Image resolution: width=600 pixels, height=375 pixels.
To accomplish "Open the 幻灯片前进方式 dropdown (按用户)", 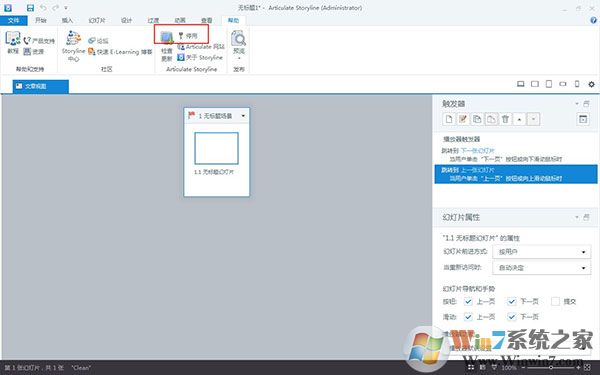I will [541, 252].
